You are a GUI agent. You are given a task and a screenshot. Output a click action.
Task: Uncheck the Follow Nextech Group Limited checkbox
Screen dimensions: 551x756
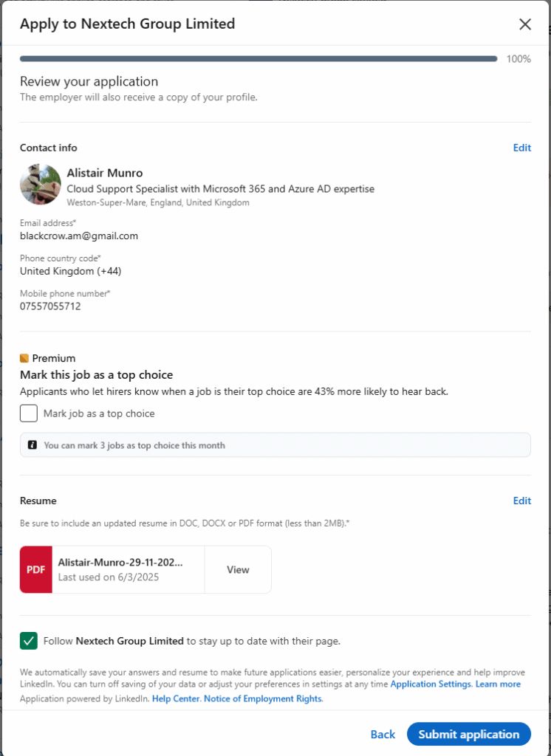29,641
